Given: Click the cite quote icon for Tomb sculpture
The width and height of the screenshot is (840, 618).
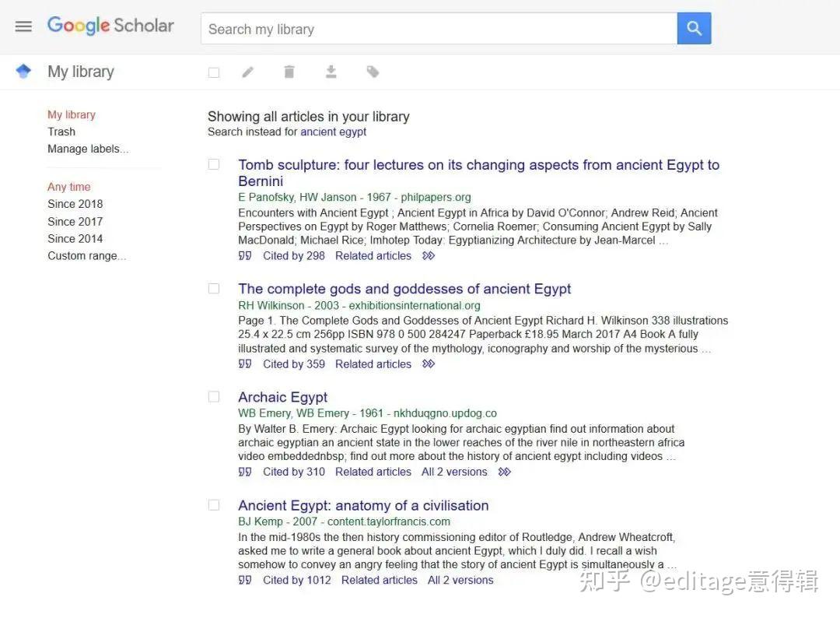Looking at the screenshot, I should point(245,255).
